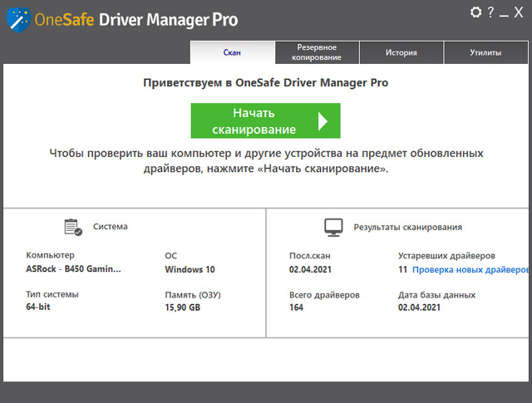Screen dimensions: 532x403
Task: Click the arrow on the green scan button
Action: [x=323, y=121]
